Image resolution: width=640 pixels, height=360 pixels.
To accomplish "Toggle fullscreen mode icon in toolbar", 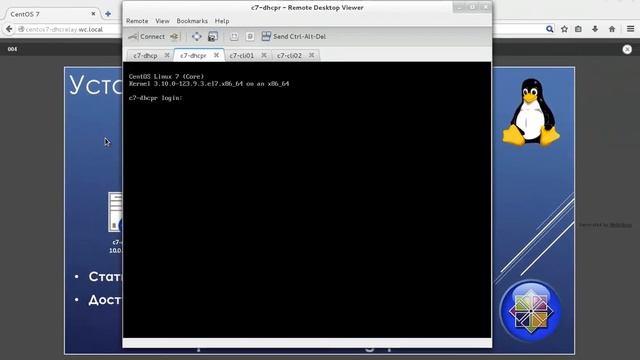I will point(196,36).
